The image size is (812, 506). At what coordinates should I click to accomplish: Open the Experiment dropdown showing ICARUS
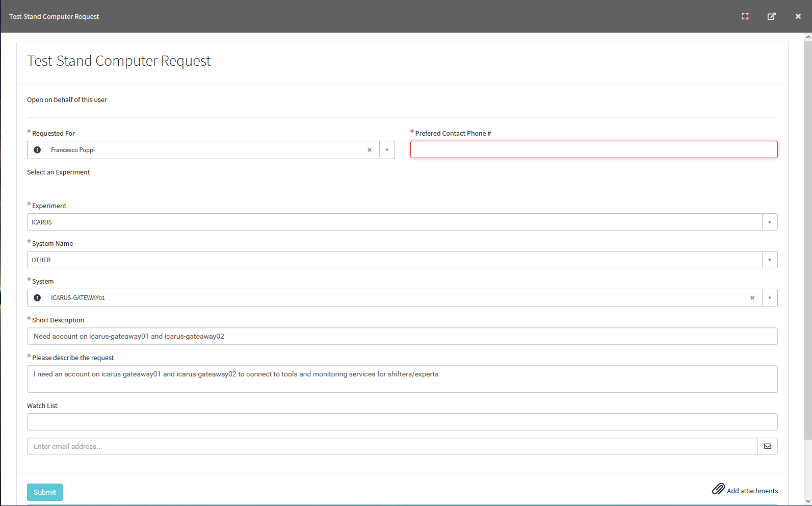pos(402,222)
